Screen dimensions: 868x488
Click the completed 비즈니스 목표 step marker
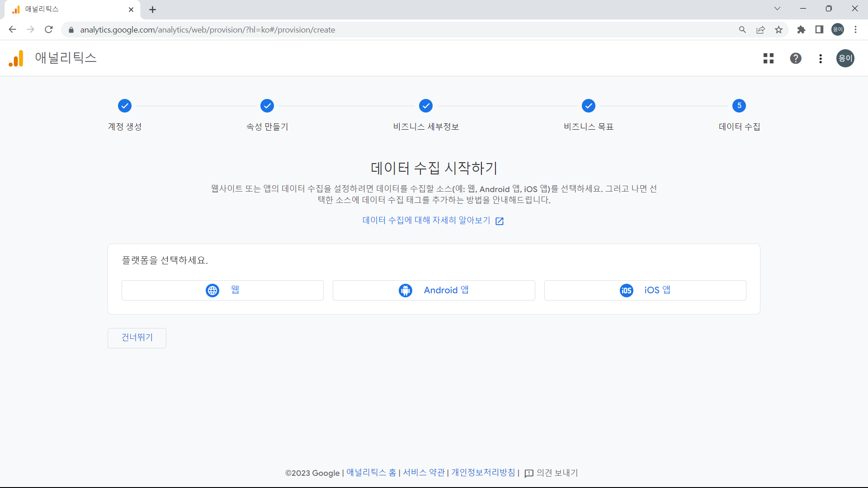pyautogui.click(x=589, y=106)
